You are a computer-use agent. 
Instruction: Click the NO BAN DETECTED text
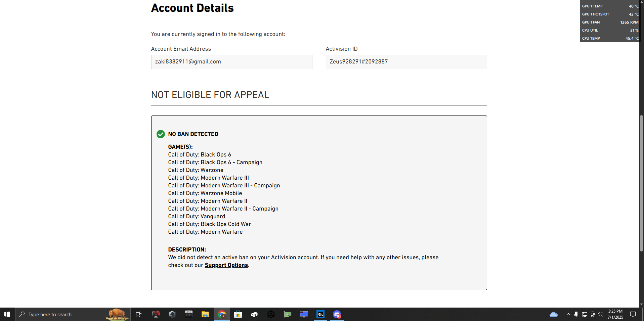point(193,134)
